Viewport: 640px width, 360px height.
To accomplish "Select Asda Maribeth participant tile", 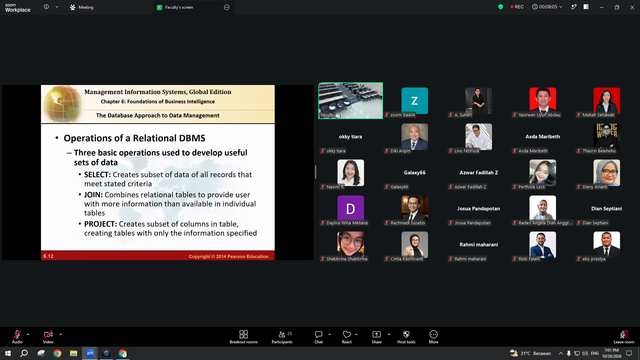I will tap(542, 137).
